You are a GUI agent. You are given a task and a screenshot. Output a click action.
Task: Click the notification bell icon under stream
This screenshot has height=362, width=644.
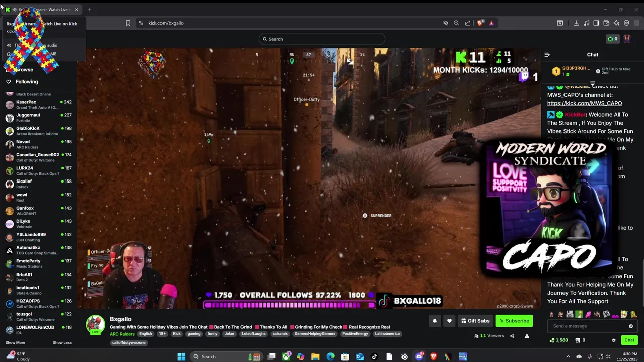coord(435,321)
